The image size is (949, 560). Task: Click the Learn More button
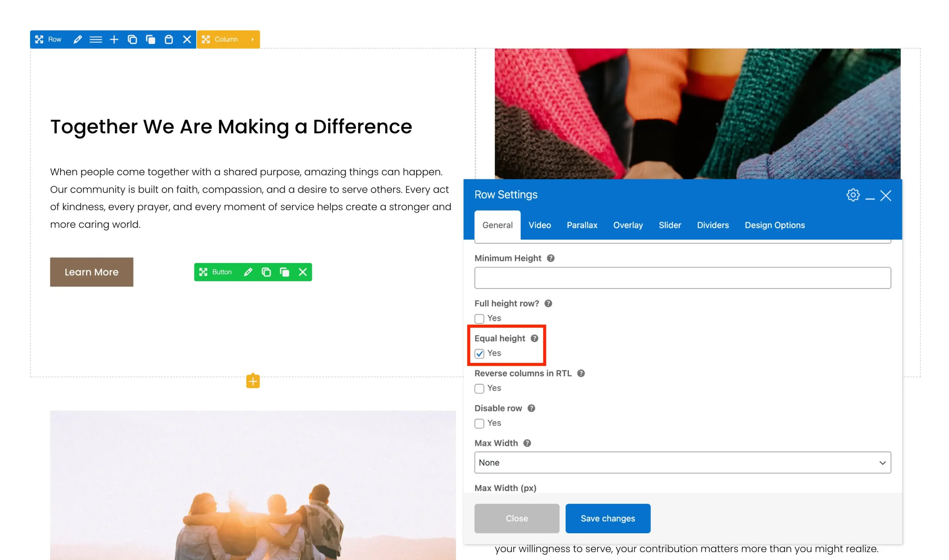(x=91, y=272)
